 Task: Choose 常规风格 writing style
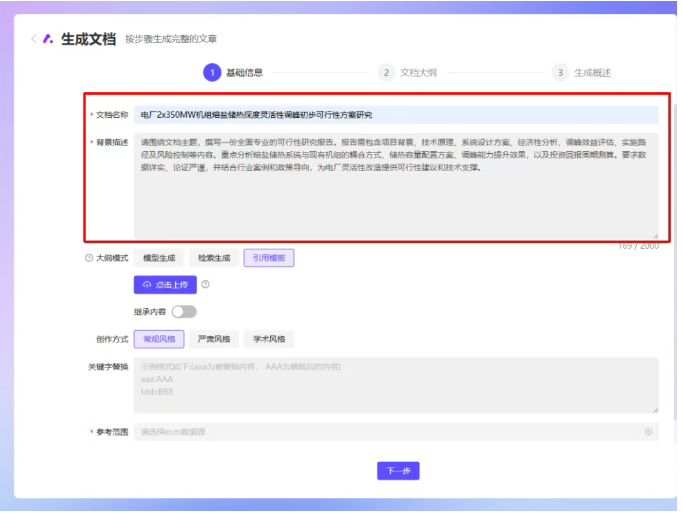(x=159, y=338)
